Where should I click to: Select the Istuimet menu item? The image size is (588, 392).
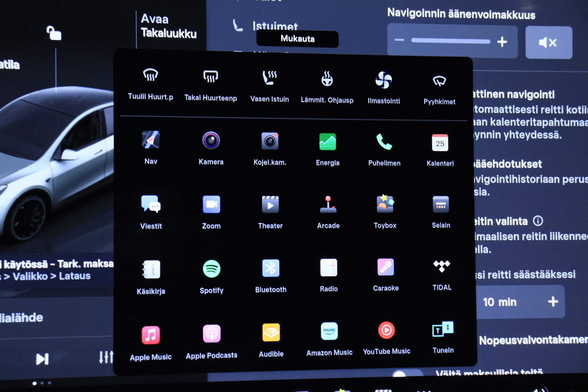275,26
